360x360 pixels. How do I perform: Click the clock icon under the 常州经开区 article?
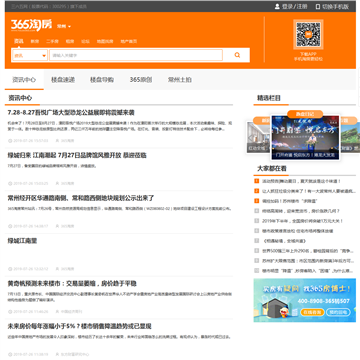pos(10,226)
